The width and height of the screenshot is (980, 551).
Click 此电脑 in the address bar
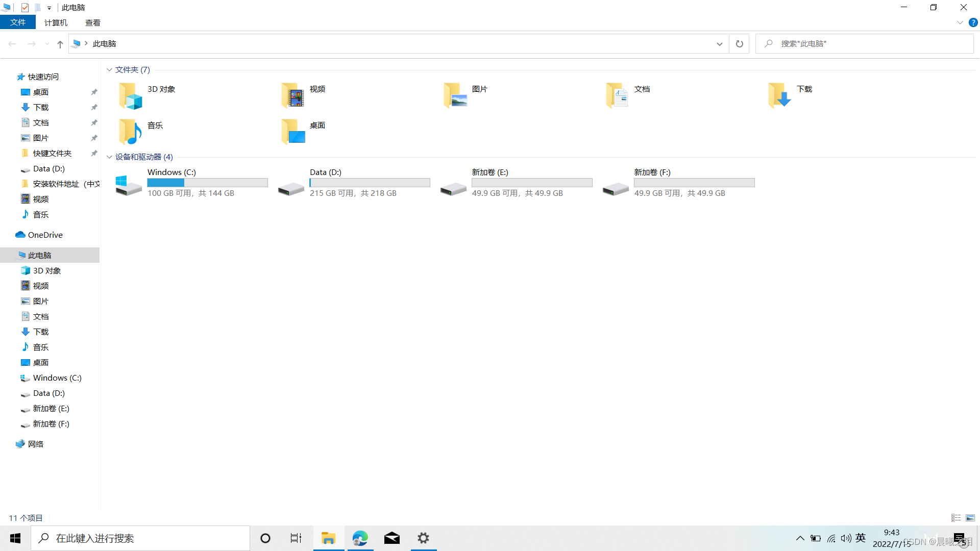point(105,44)
